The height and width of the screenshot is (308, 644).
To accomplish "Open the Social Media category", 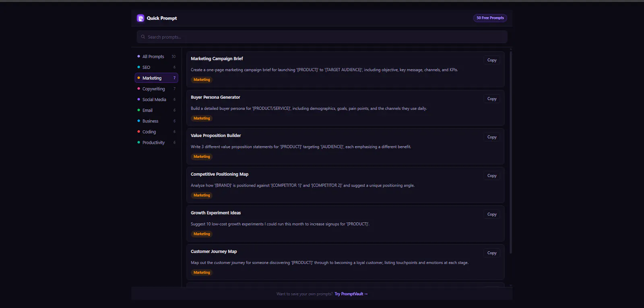I will click(157, 100).
